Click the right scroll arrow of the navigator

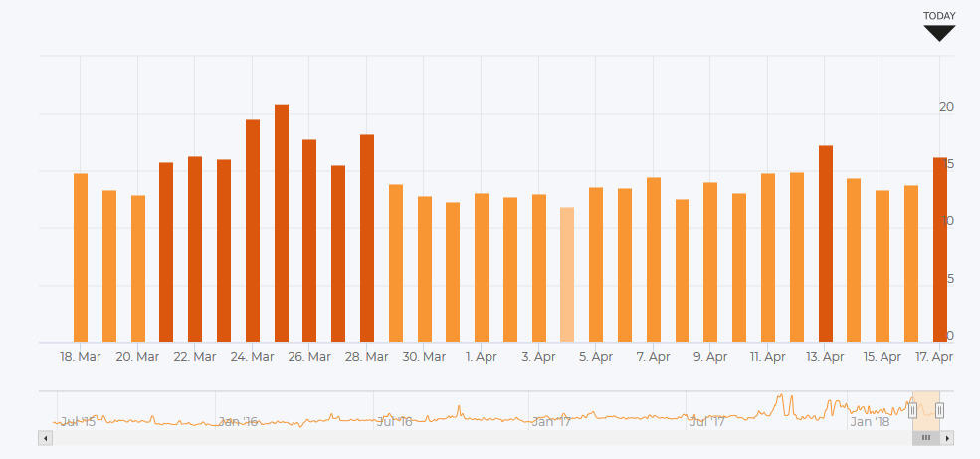[x=947, y=437]
